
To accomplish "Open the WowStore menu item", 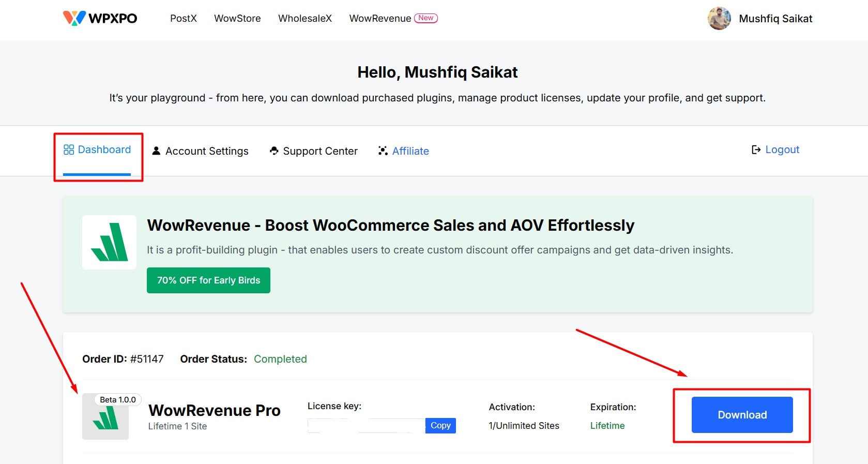I will click(237, 18).
